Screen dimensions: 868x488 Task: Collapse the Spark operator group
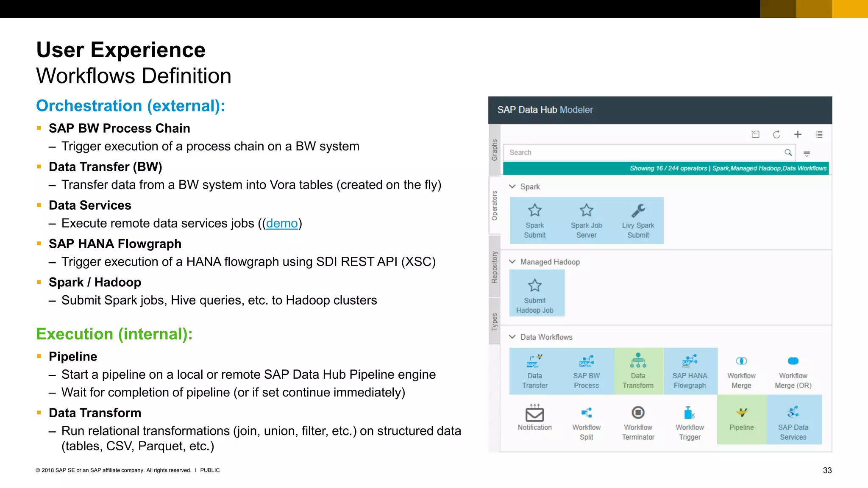(512, 186)
